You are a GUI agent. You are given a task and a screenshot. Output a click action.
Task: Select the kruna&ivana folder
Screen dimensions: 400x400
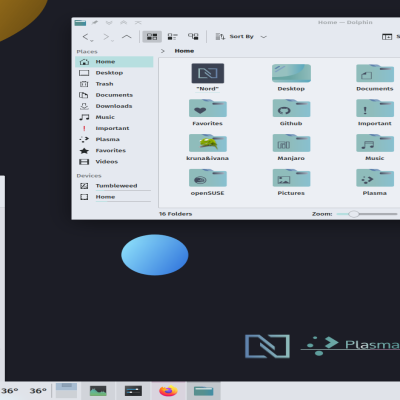coord(208,143)
